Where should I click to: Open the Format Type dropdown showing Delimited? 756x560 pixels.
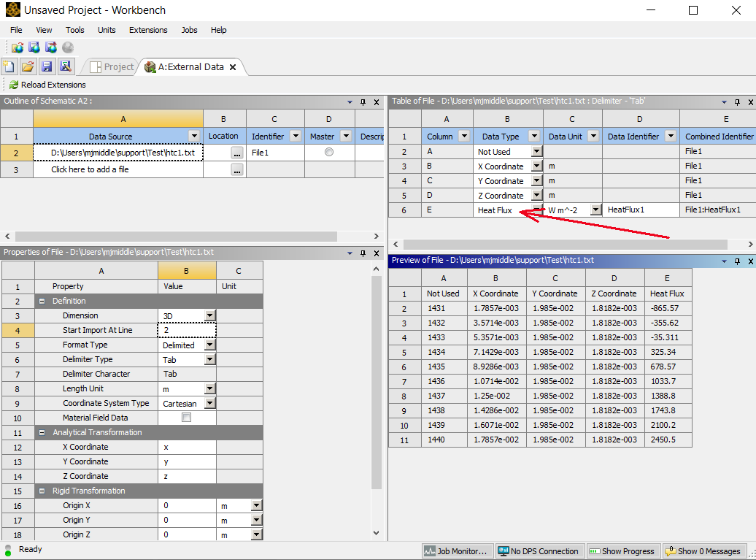(x=209, y=345)
